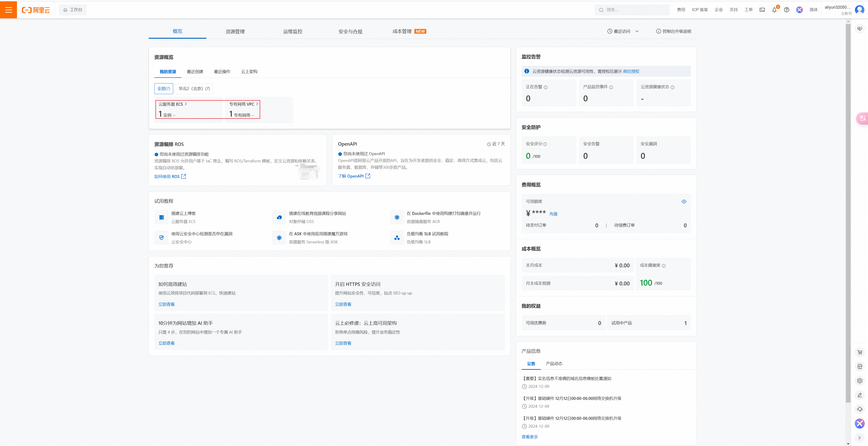Click the feedback pencil sidebar icon
The height and width of the screenshot is (446, 868).
pyautogui.click(x=860, y=395)
